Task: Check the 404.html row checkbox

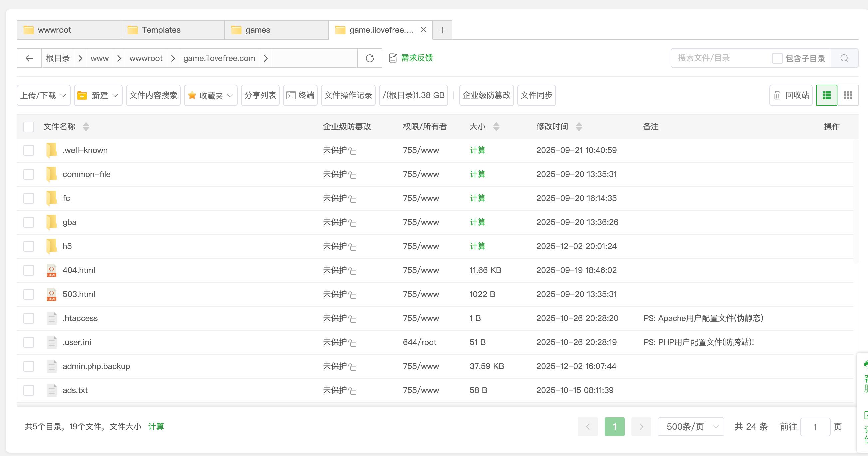Action: tap(29, 270)
